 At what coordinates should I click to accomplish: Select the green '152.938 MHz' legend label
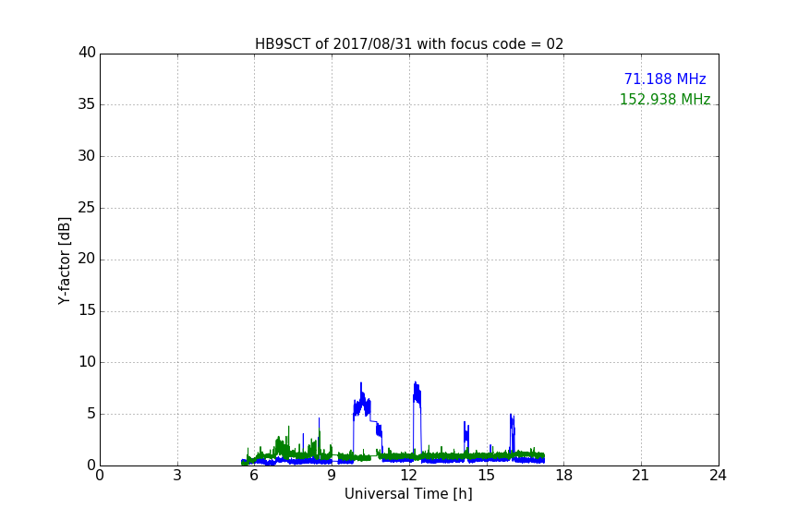[665, 99]
